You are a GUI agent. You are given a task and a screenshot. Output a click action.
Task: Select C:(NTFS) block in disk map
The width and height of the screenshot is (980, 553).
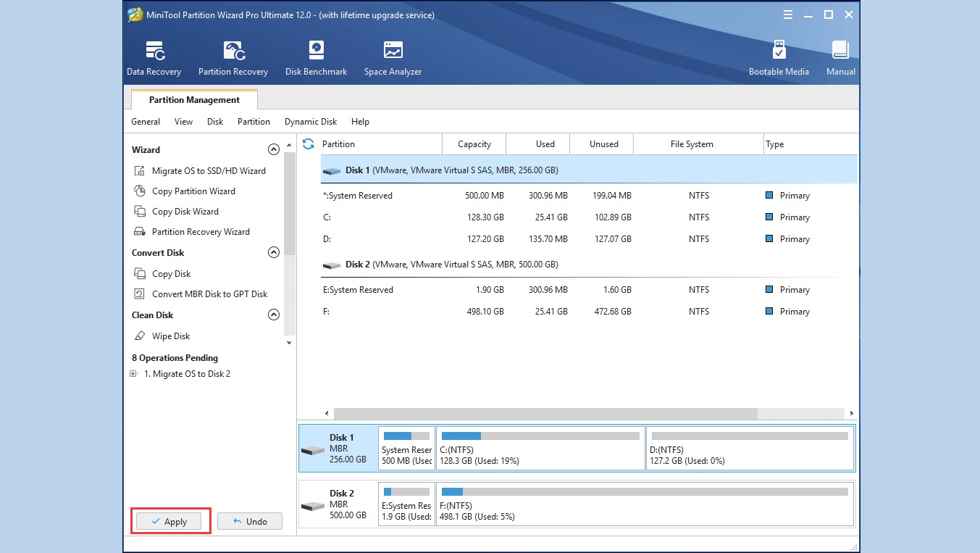pos(540,449)
